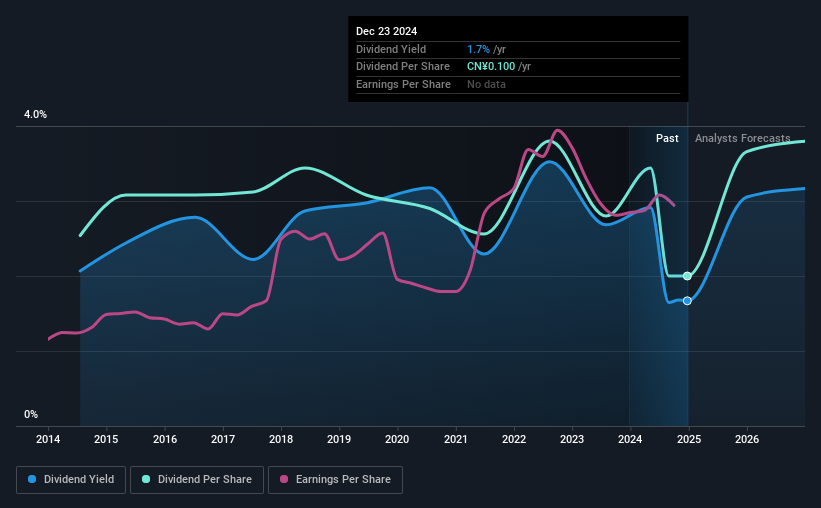Click the 2025 x-axis label
Screen dimensions: 821x508
click(689, 439)
